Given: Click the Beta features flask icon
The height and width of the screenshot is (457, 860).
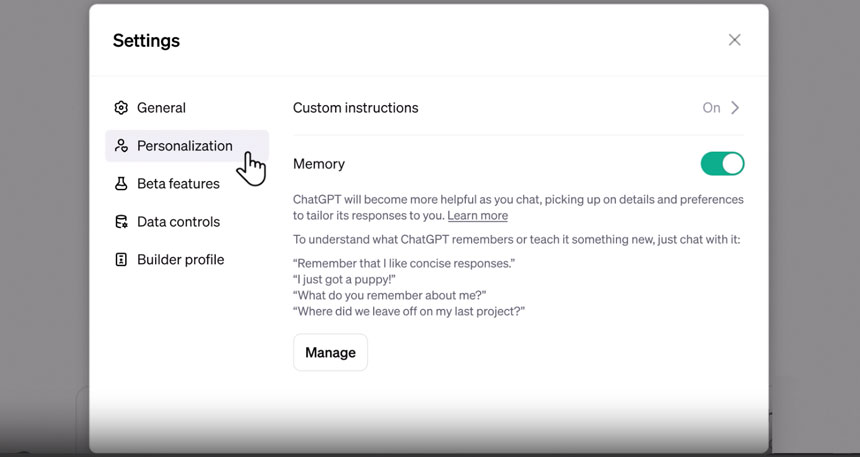Looking at the screenshot, I should [121, 184].
